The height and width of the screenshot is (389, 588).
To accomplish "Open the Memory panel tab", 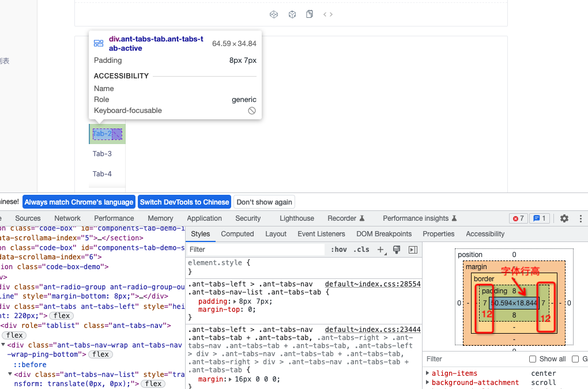I will coord(160,218).
